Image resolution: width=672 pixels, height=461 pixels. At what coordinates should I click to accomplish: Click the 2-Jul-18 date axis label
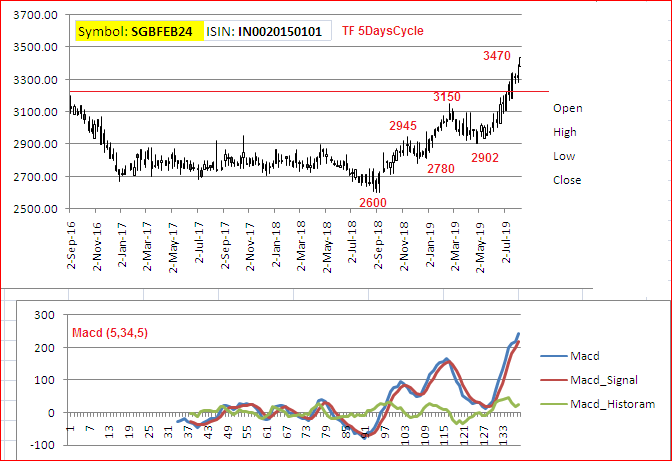352,242
